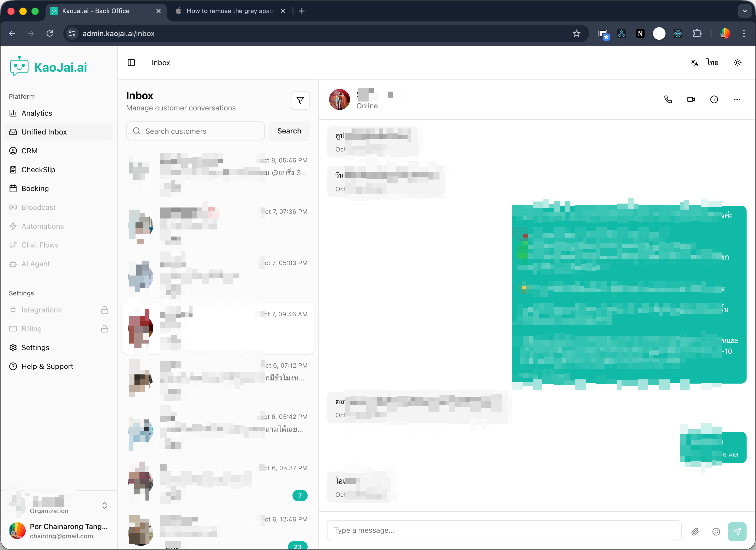Go to CheckSlip in the sidebar

click(38, 170)
